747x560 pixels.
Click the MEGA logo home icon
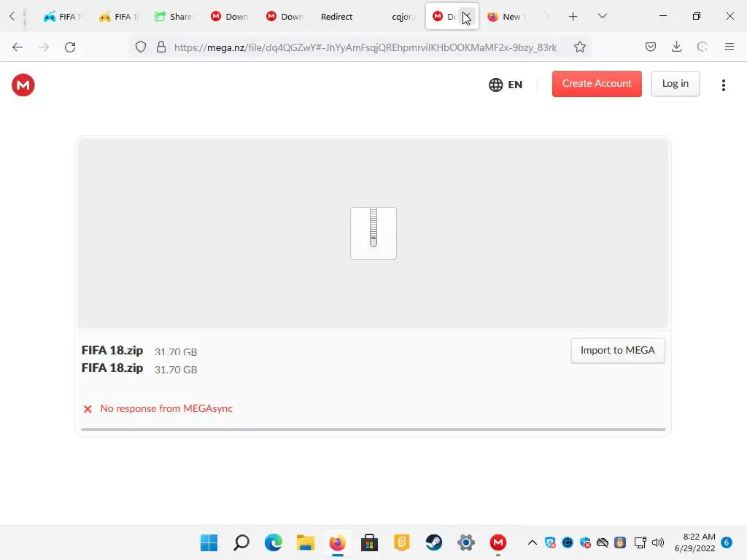pos(23,85)
